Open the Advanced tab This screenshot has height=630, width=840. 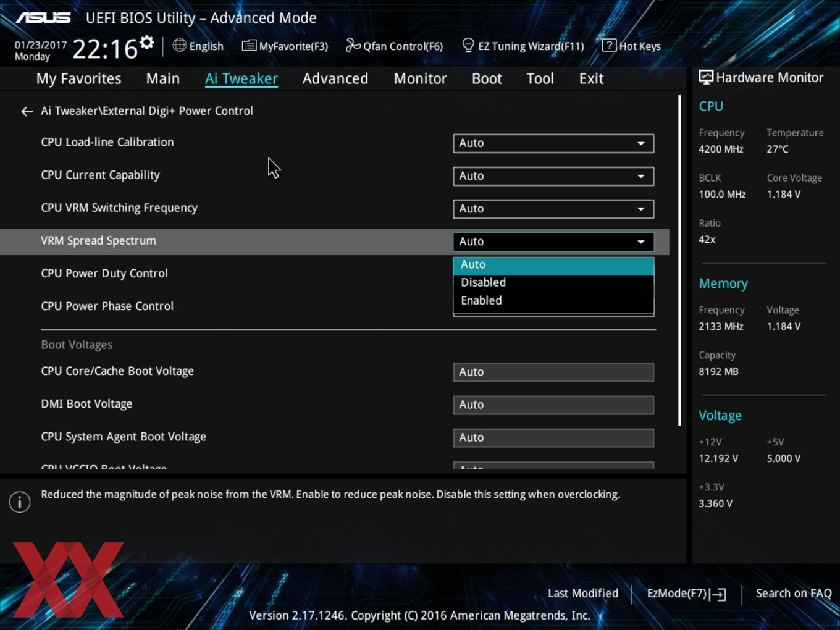335,78
